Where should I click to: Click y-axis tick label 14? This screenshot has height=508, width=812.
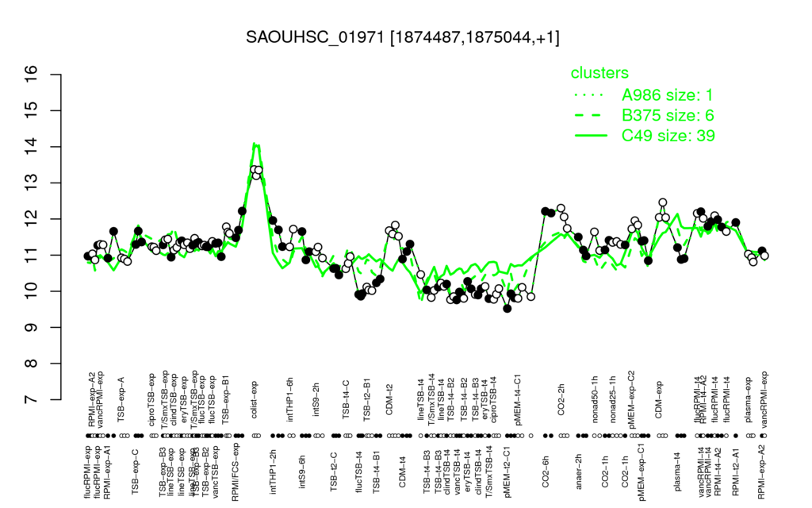coord(31,147)
